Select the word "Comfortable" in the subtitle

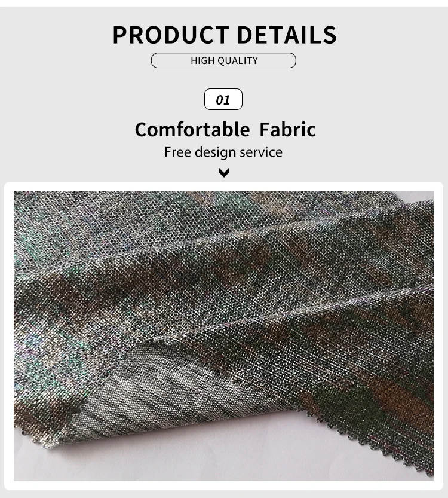192,130
